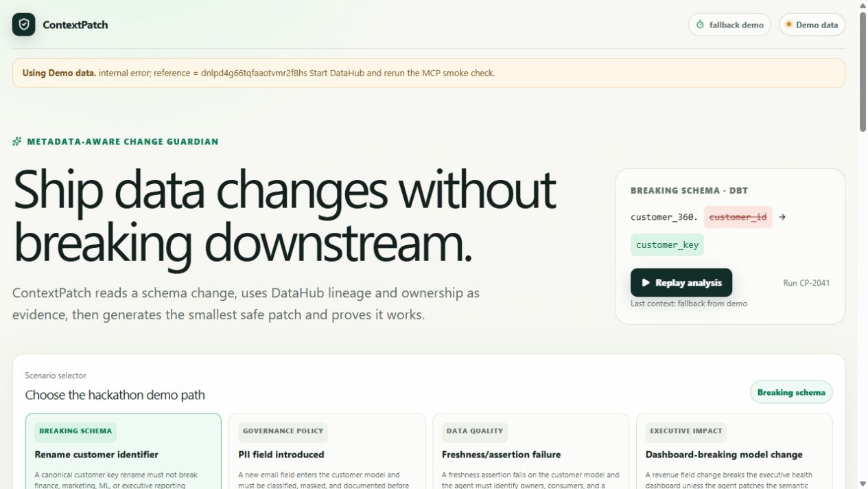The height and width of the screenshot is (489, 868).
Task: Click the Breaking Schema tag on first card
Action: (75, 431)
